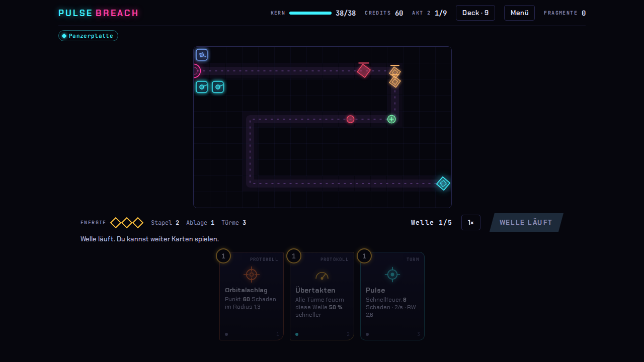Select the cyan core diamond at path end
This screenshot has width=644, height=362.
pos(443,184)
